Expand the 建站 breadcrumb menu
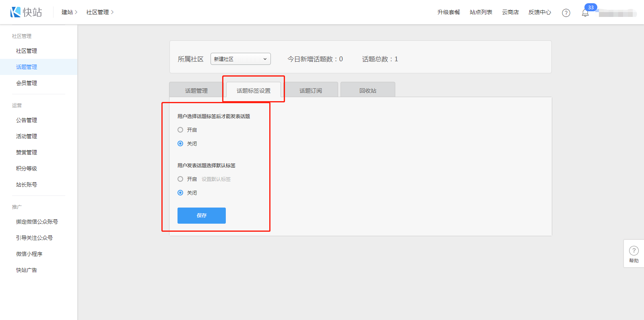 [x=69, y=12]
